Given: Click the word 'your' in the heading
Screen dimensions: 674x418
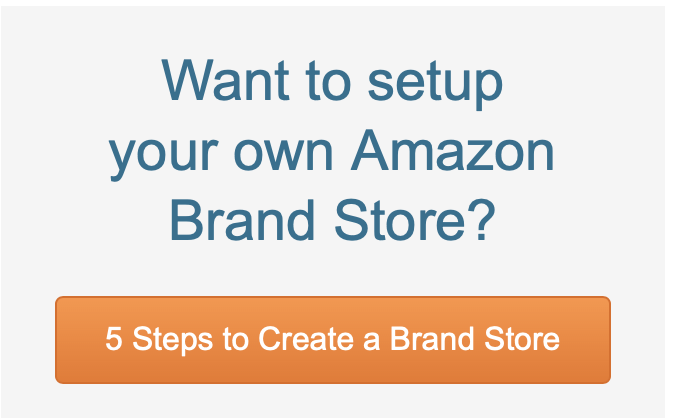Looking at the screenshot, I should tap(163, 157).
